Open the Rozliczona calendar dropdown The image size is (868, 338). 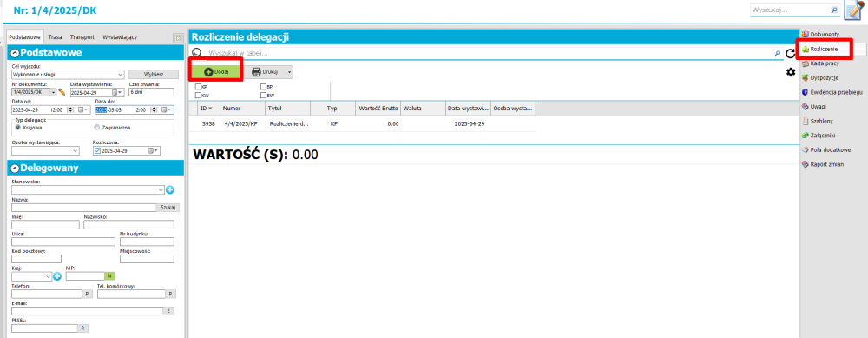pos(154,150)
